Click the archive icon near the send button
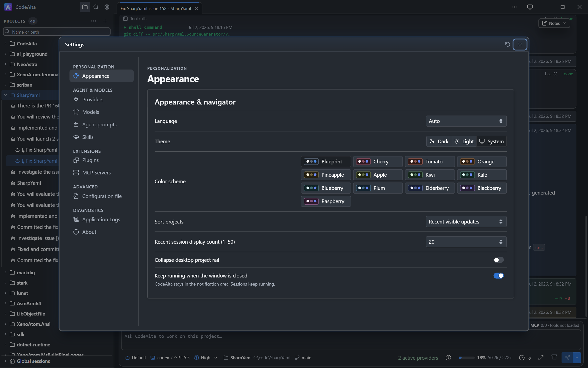The image size is (588, 368). (x=554, y=357)
